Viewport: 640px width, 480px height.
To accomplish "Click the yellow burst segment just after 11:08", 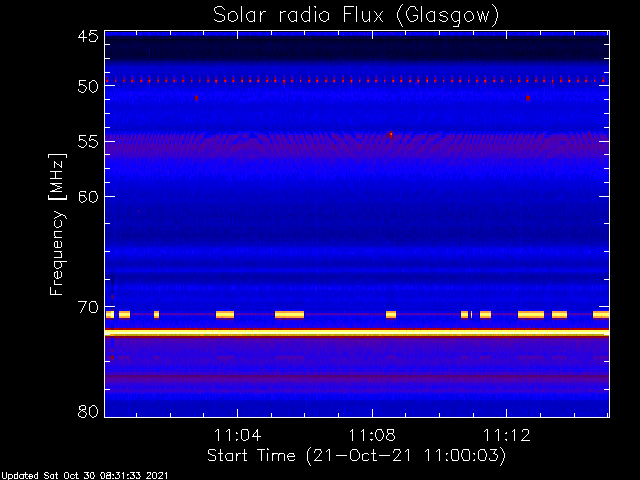I will (x=391, y=314).
